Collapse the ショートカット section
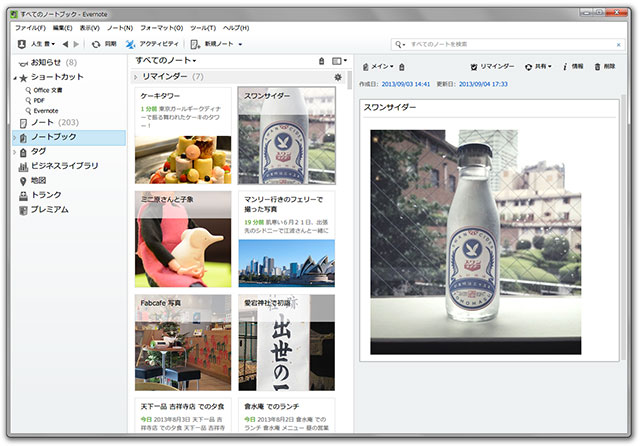 (x=15, y=78)
